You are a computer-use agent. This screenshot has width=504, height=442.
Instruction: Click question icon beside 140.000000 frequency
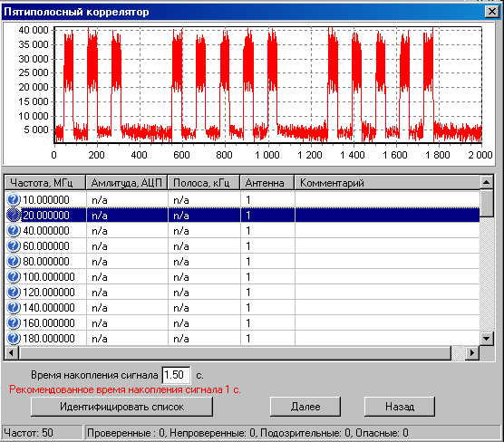coord(14,307)
